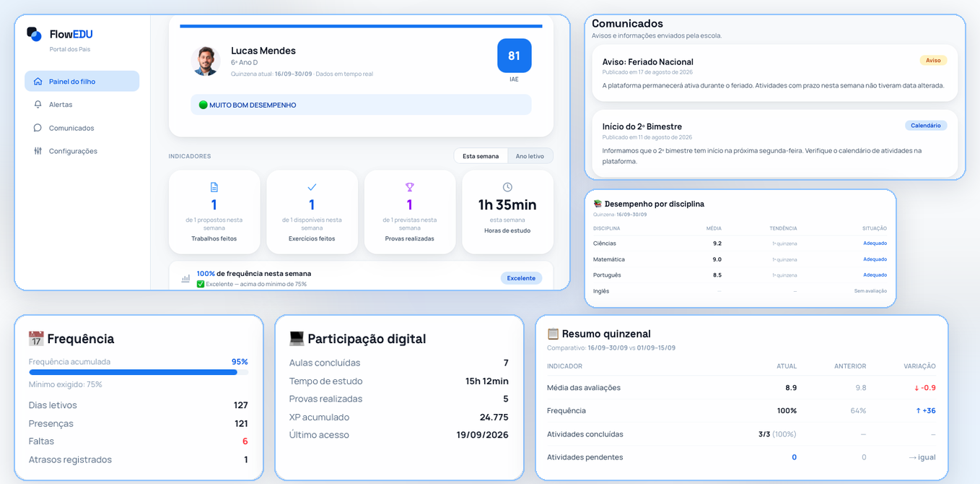Click the trophy icon above Provas realizadas
The image size is (980, 484).
tap(410, 188)
